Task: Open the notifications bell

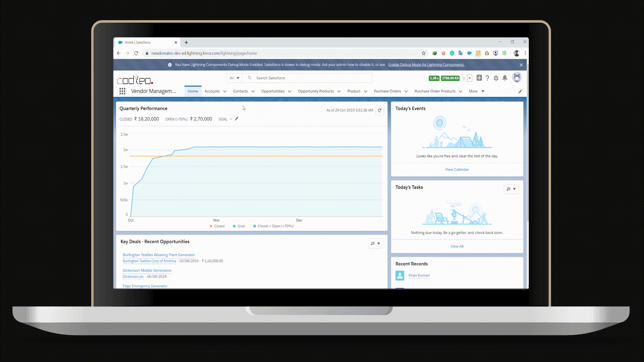Action: (505, 78)
